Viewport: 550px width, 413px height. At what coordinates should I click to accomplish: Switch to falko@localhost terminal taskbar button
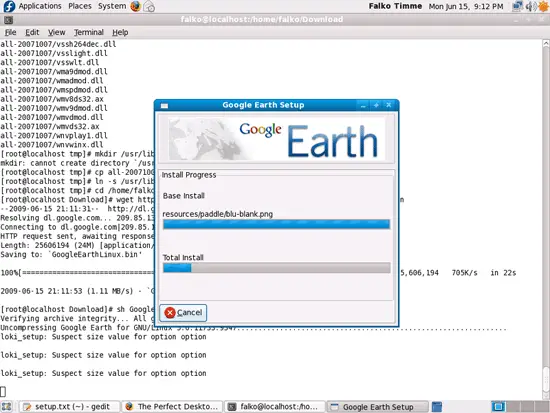pos(275,407)
